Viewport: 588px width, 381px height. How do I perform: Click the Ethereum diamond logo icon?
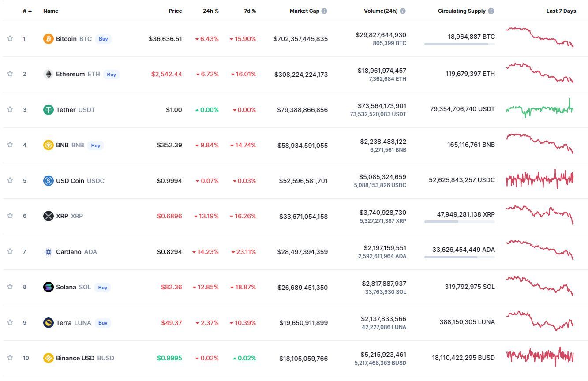48,74
